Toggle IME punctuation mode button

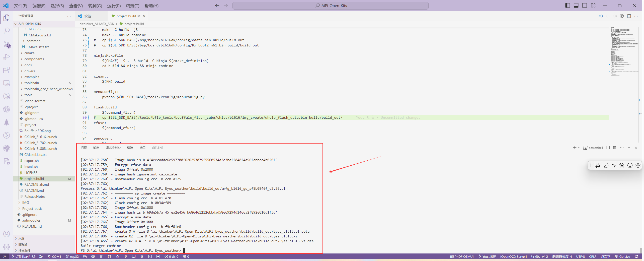point(614,165)
